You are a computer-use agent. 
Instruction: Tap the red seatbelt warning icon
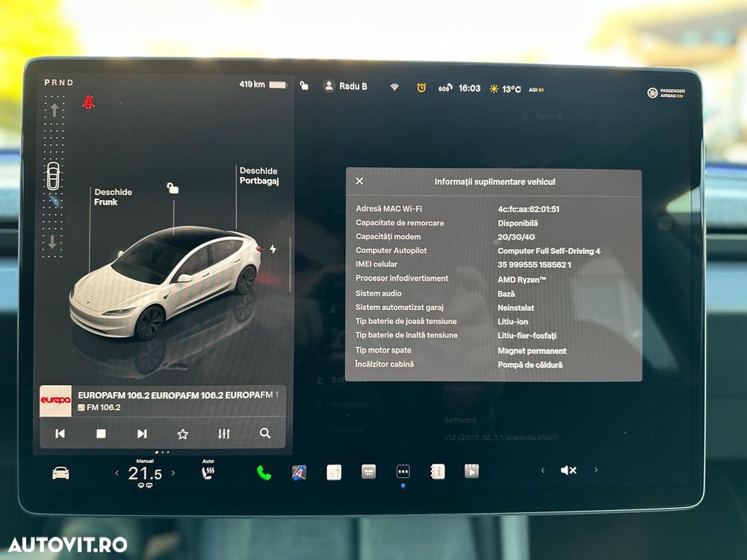click(88, 102)
